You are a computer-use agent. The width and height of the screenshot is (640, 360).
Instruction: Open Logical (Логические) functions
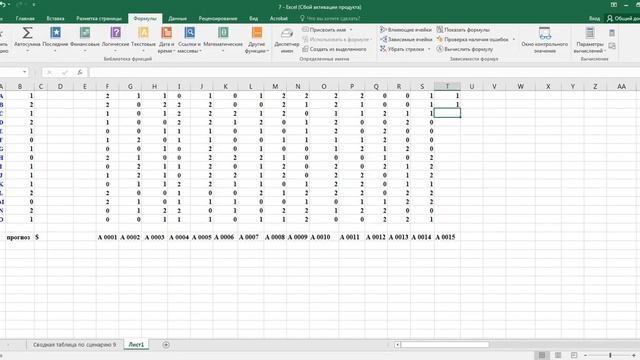(x=116, y=39)
